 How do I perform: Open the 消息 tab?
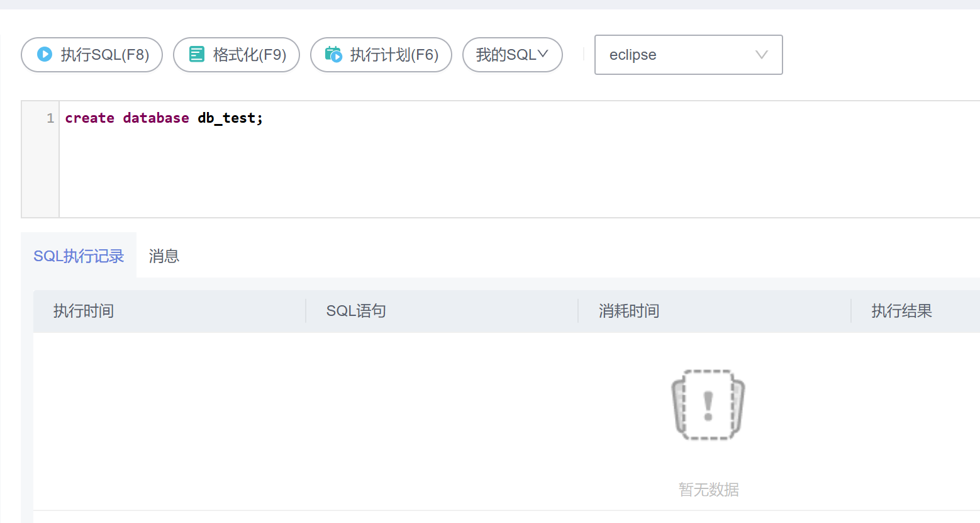click(x=164, y=256)
